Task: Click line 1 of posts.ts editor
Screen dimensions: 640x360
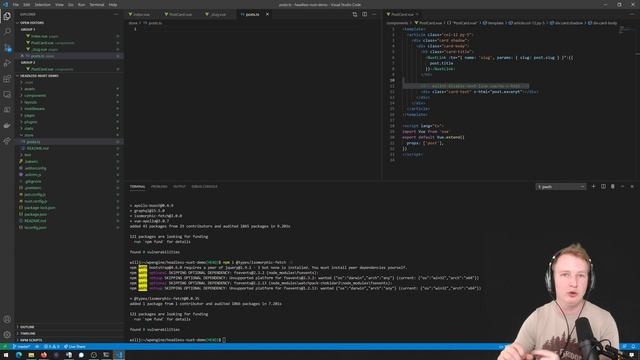Action: click(x=253, y=29)
